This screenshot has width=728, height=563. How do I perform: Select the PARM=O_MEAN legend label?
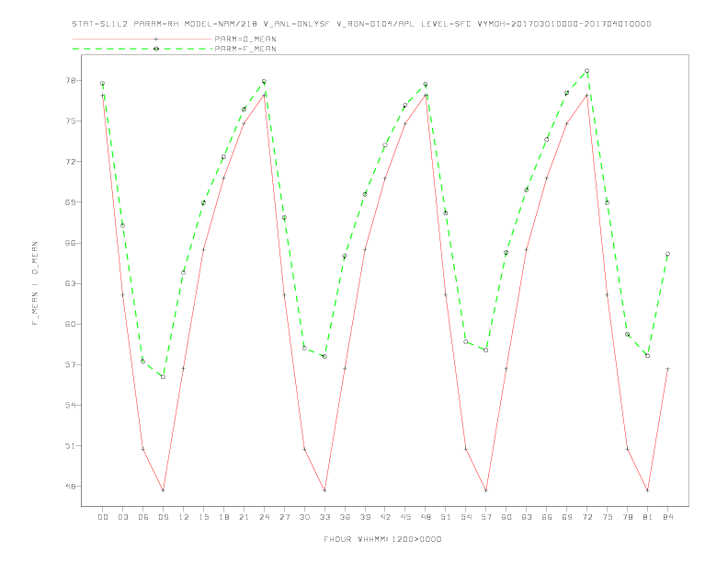pyautogui.click(x=245, y=39)
